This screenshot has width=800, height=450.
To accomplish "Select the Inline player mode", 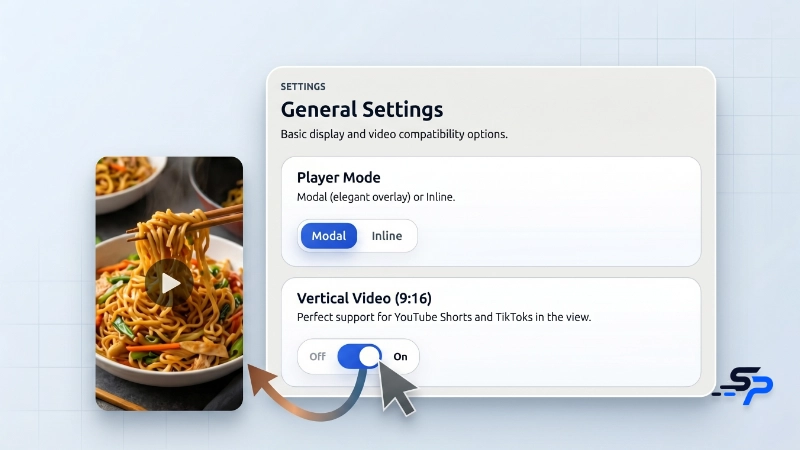I will click(x=387, y=236).
